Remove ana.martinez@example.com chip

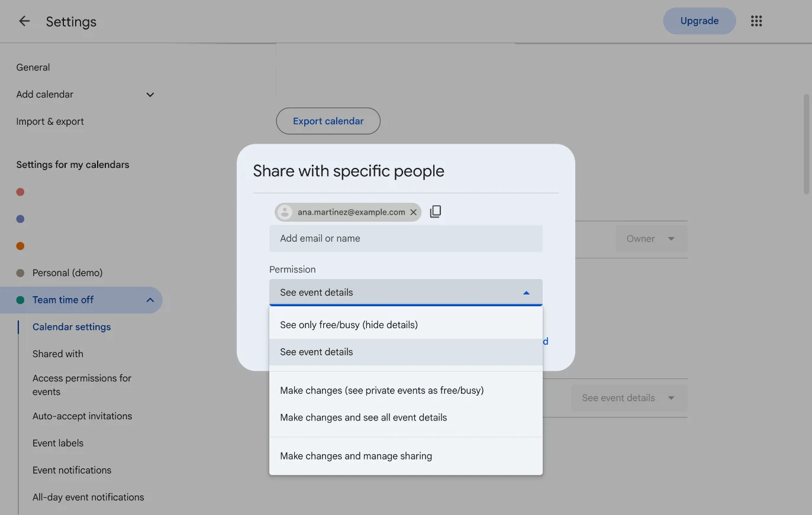[x=413, y=212]
